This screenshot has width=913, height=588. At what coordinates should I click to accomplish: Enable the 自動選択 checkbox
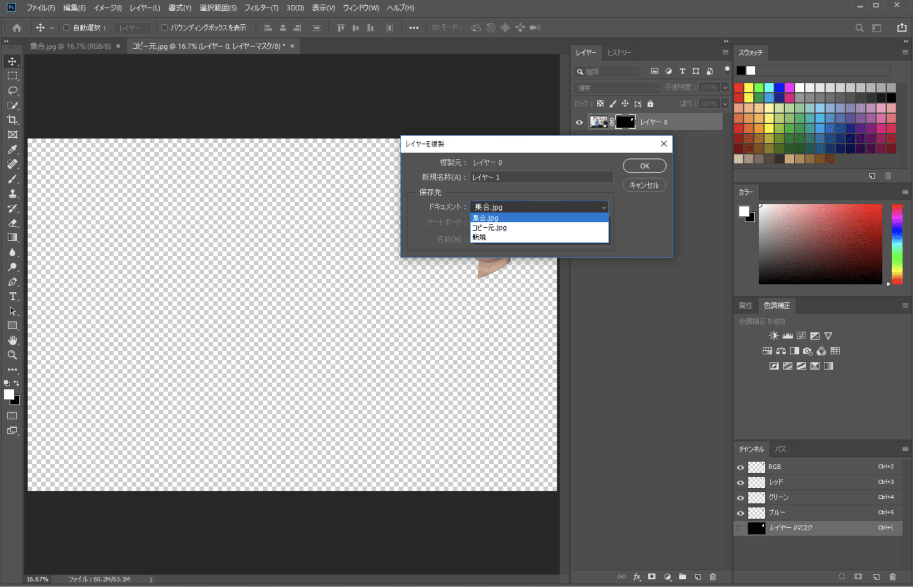point(66,28)
